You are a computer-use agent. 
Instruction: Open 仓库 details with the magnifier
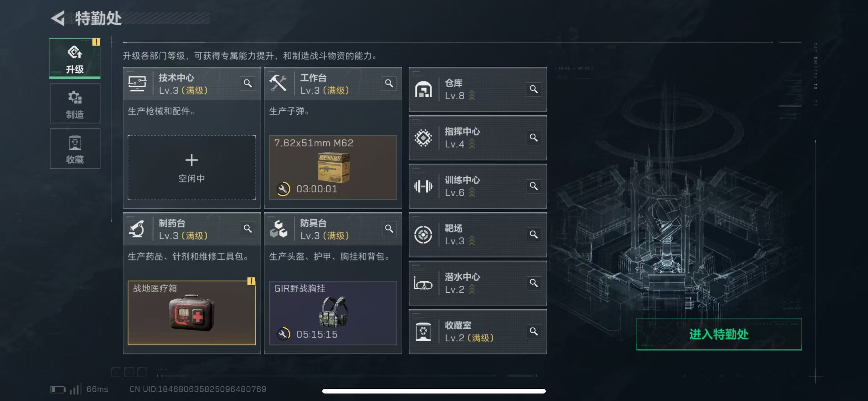[x=534, y=89]
